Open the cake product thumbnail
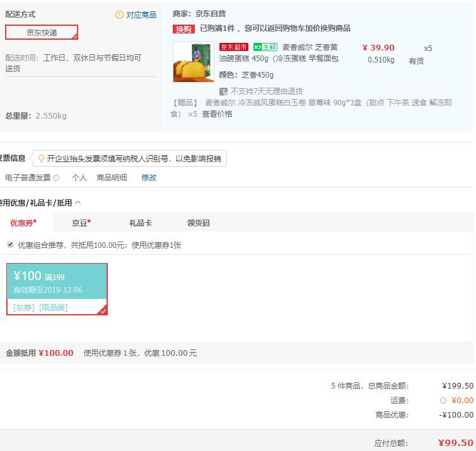 (x=194, y=62)
